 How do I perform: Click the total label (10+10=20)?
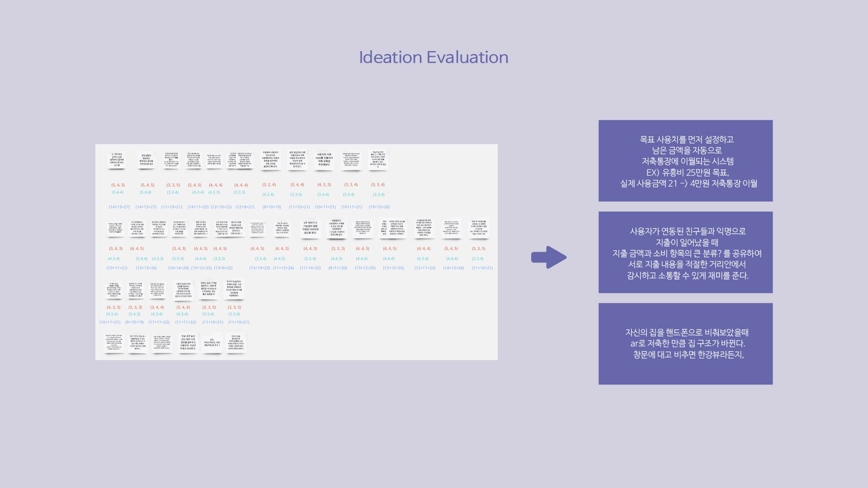[379, 207]
